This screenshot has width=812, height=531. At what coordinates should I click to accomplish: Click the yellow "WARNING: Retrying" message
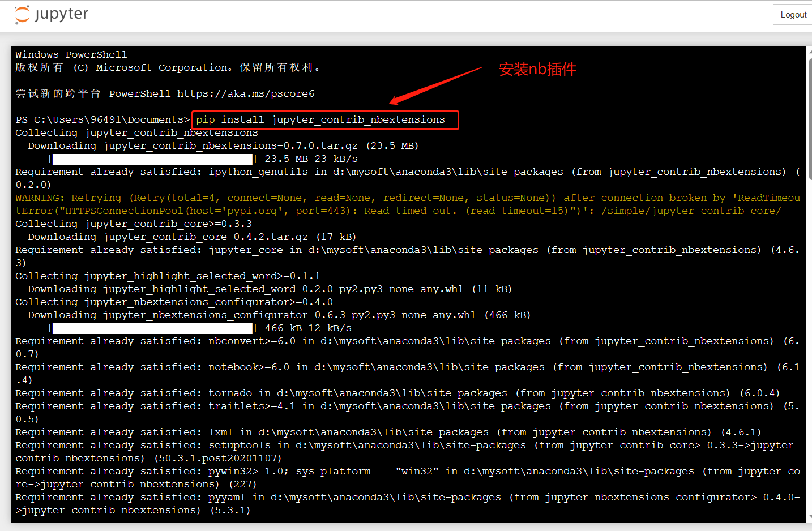(x=408, y=204)
